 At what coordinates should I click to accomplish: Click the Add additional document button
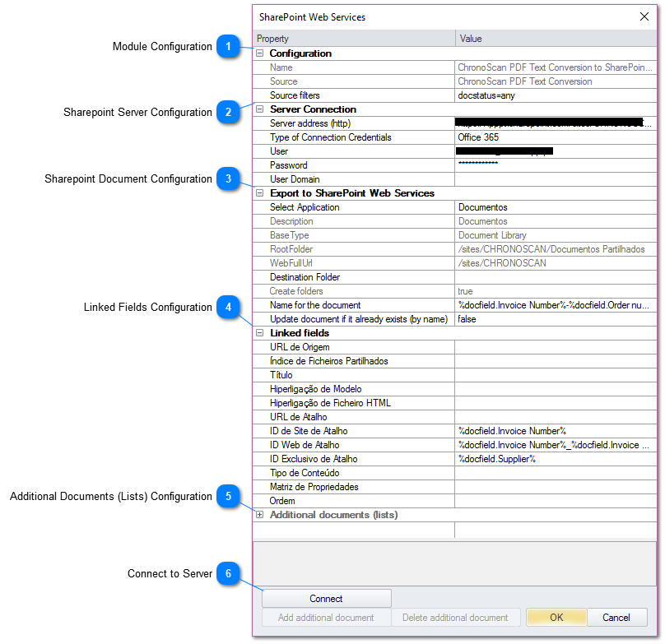(326, 618)
